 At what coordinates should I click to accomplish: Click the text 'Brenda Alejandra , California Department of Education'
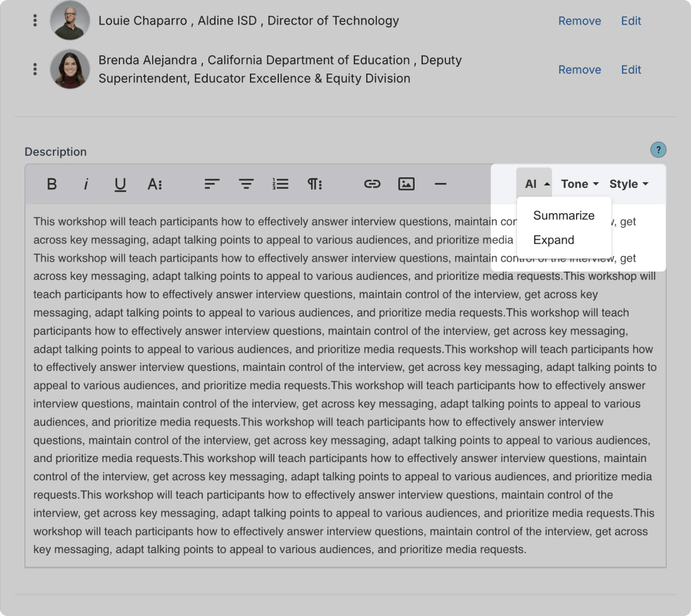click(254, 60)
